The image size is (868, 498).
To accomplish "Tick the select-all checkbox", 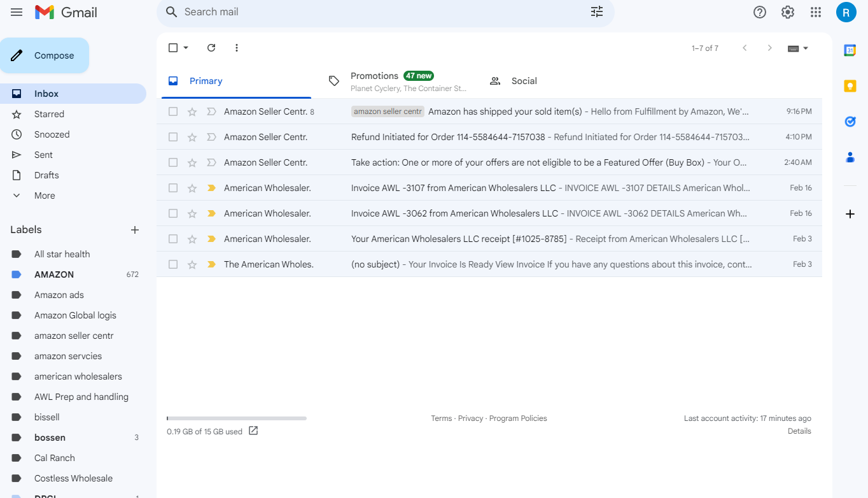I will [173, 48].
